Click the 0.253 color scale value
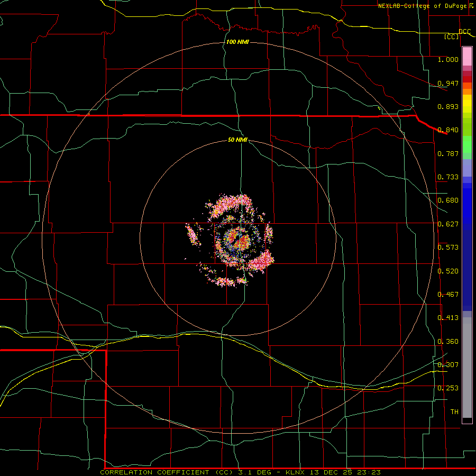The height and width of the screenshot is (476, 476). [x=448, y=388]
